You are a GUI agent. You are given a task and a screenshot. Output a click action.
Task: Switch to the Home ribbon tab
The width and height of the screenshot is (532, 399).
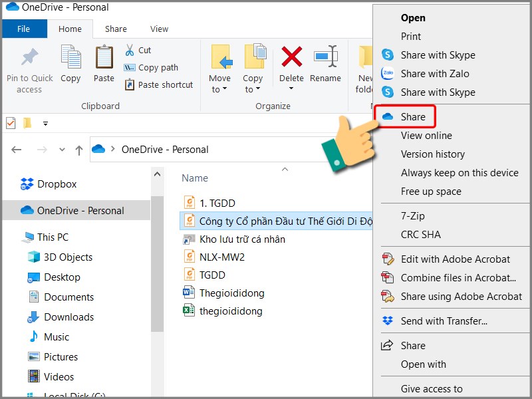[70, 29]
